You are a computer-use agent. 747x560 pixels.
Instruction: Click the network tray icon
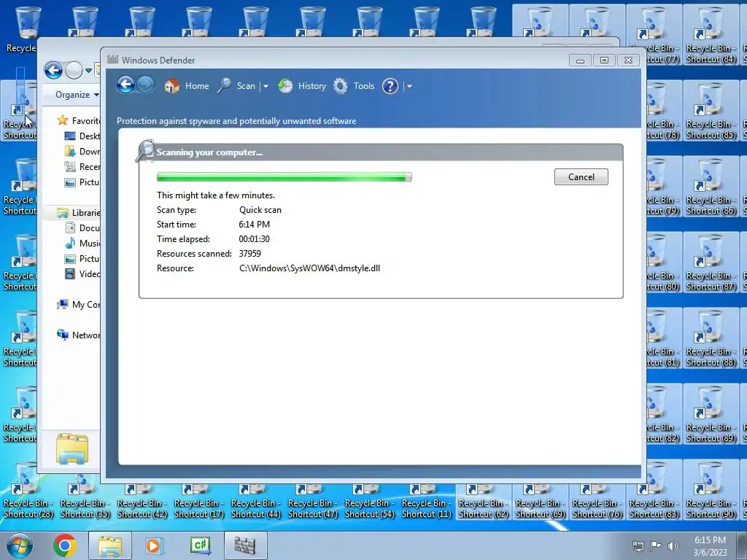coord(638,545)
